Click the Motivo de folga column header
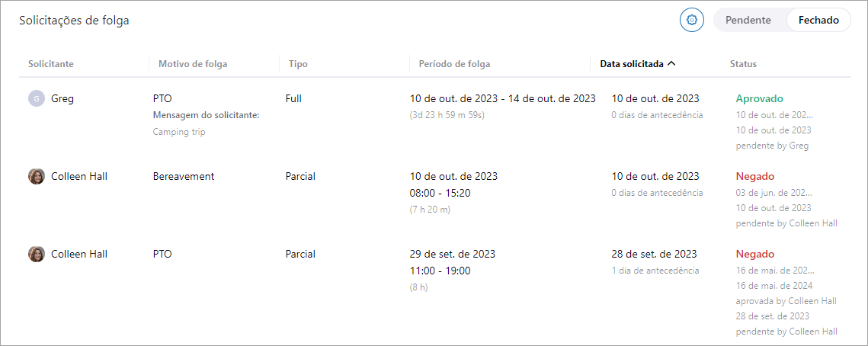868x346 pixels. click(x=193, y=64)
